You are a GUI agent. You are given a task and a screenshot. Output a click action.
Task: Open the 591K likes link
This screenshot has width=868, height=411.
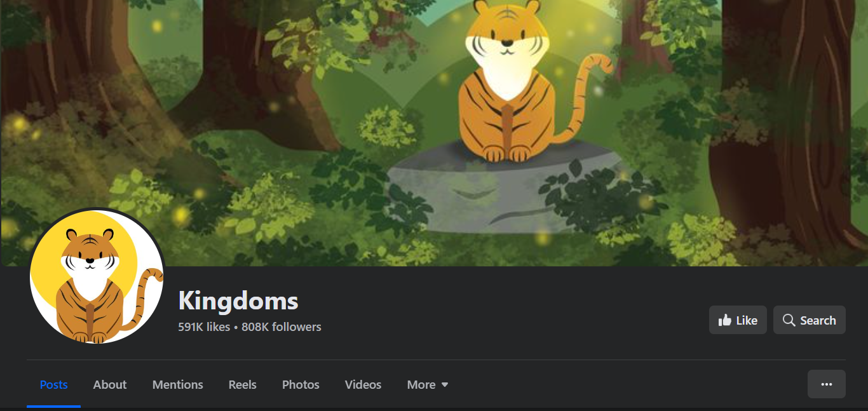(x=204, y=327)
